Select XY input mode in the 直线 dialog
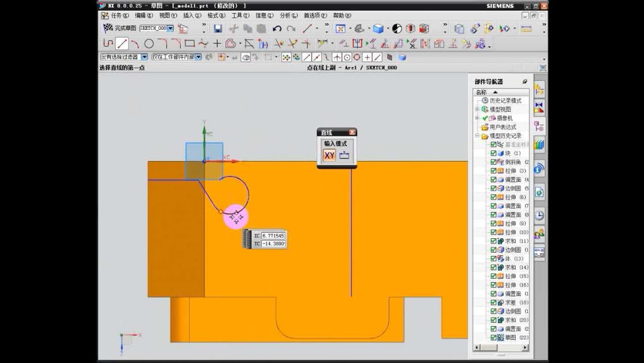This screenshot has height=363, width=644. [329, 155]
